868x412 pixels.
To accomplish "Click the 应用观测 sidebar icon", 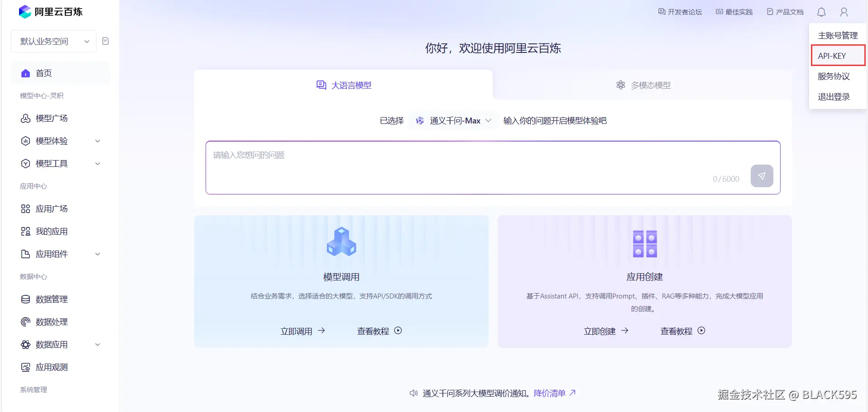I will coord(26,367).
